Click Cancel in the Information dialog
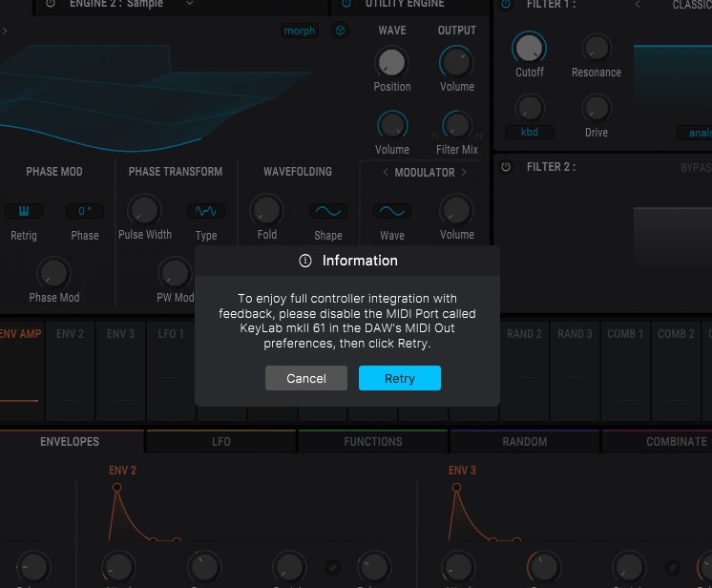This screenshot has width=712, height=588. coord(306,379)
